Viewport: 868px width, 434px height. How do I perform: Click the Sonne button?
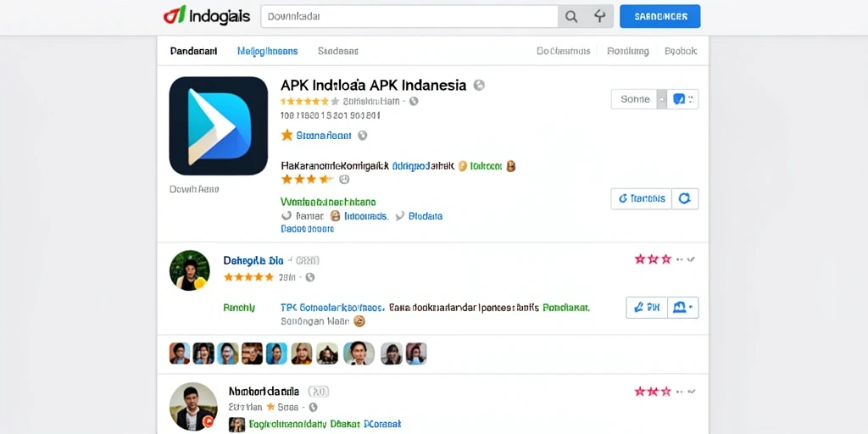pos(634,99)
